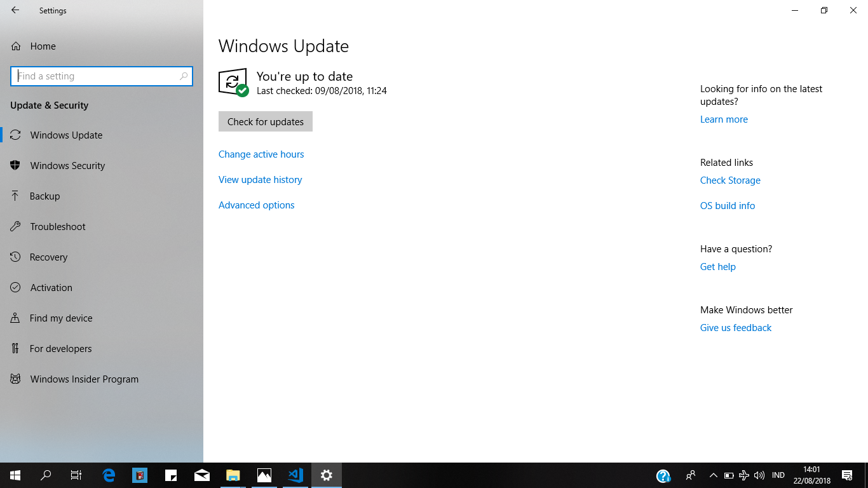The width and height of the screenshot is (868, 488).
Task: Open the Photos app from the taskbar
Action: (x=264, y=475)
